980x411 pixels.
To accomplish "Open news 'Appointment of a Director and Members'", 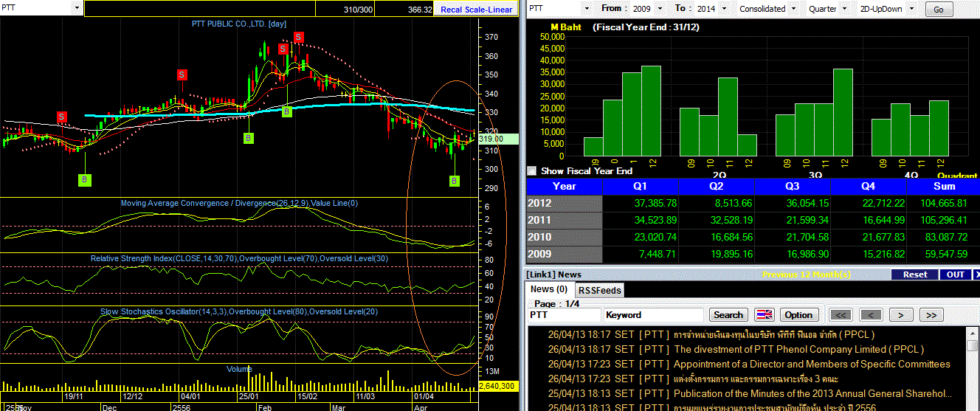I will click(812, 364).
